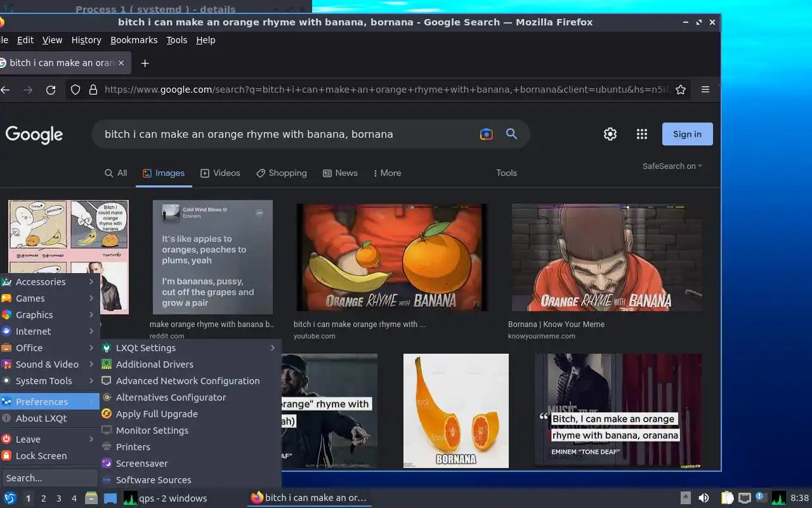Viewport: 812px width, 508px height.
Task: Reload the page with the refresh icon
Action: click(x=51, y=90)
